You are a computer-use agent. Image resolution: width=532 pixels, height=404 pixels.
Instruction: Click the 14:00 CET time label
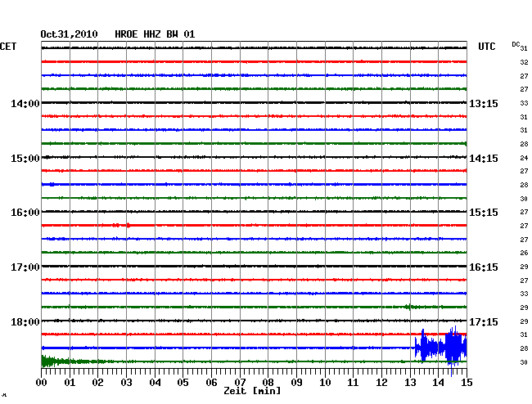[x=25, y=103]
